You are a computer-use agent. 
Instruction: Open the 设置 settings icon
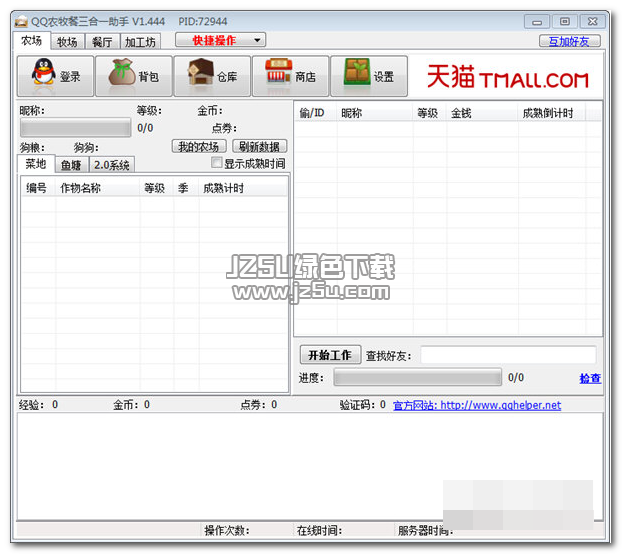pyautogui.click(x=369, y=76)
